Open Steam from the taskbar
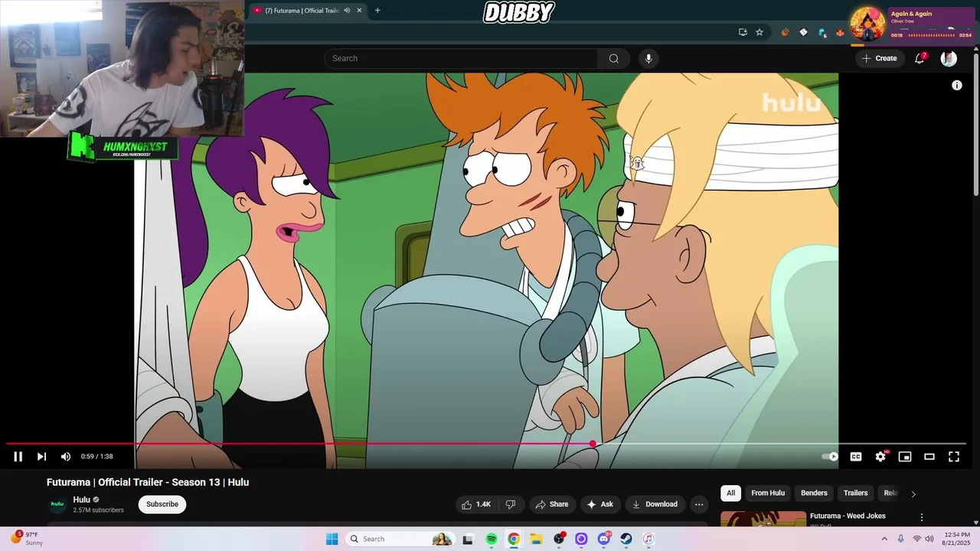The width and height of the screenshot is (980, 551). pyautogui.click(x=626, y=539)
